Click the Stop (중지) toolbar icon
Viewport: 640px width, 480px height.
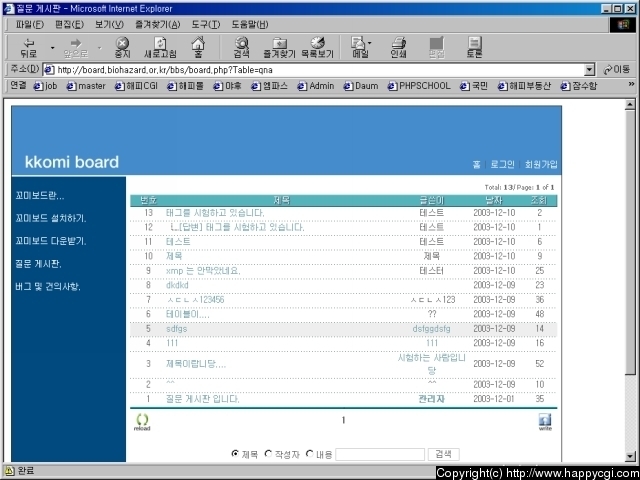tap(122, 48)
